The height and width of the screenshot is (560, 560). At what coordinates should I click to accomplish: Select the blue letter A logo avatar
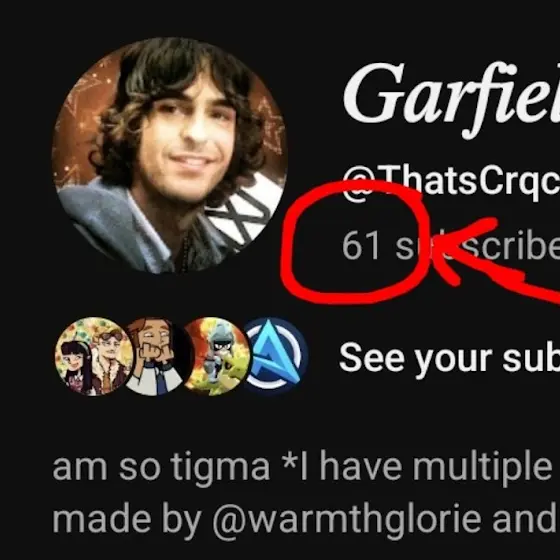[x=276, y=356]
